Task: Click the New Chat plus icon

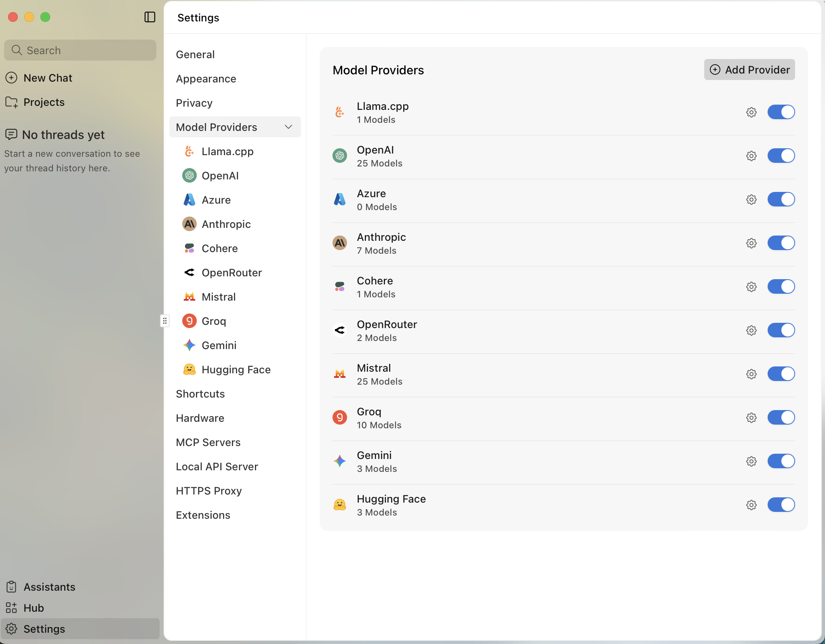Action: point(11,78)
